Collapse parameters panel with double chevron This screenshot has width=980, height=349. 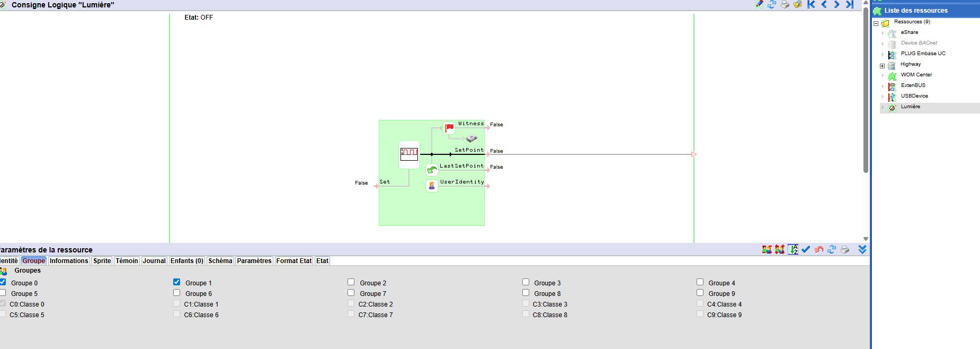click(x=862, y=249)
